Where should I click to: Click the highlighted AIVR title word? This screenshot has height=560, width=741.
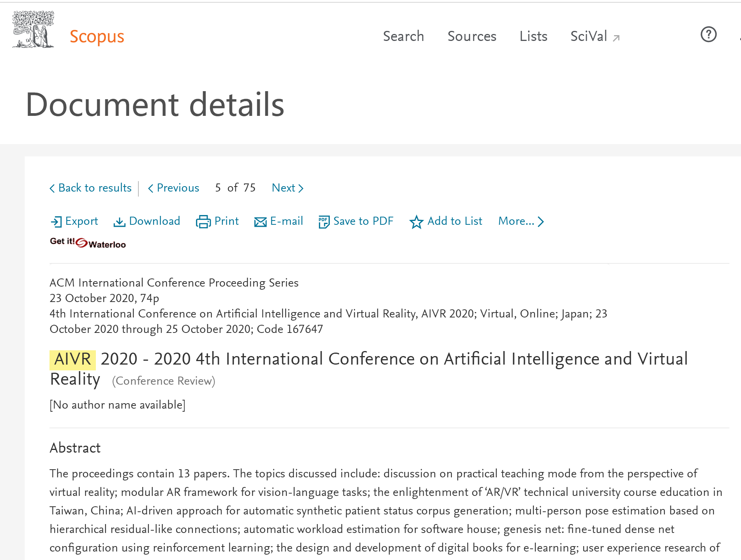click(x=73, y=360)
